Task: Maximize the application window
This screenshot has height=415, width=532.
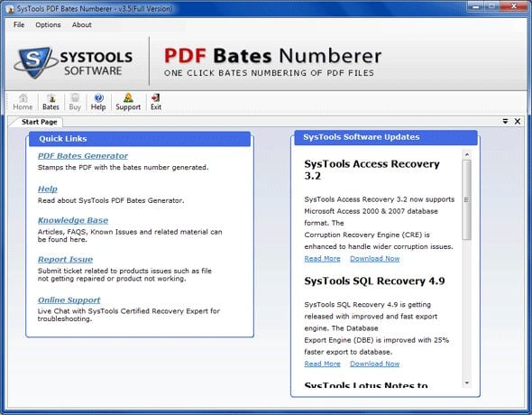Action: pyautogui.click(x=491, y=6)
